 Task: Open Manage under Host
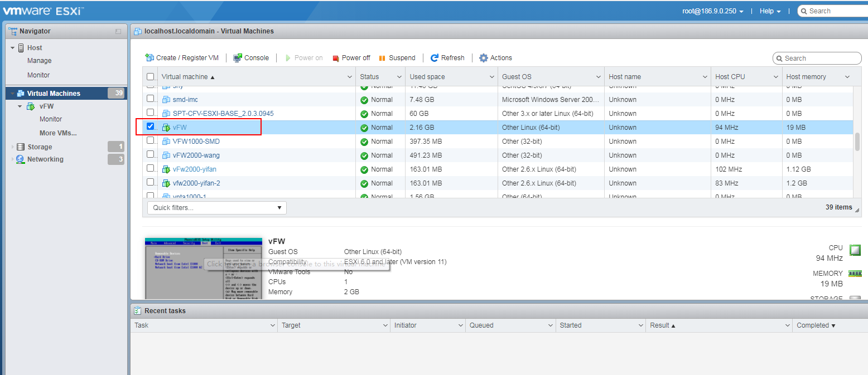[x=39, y=61]
